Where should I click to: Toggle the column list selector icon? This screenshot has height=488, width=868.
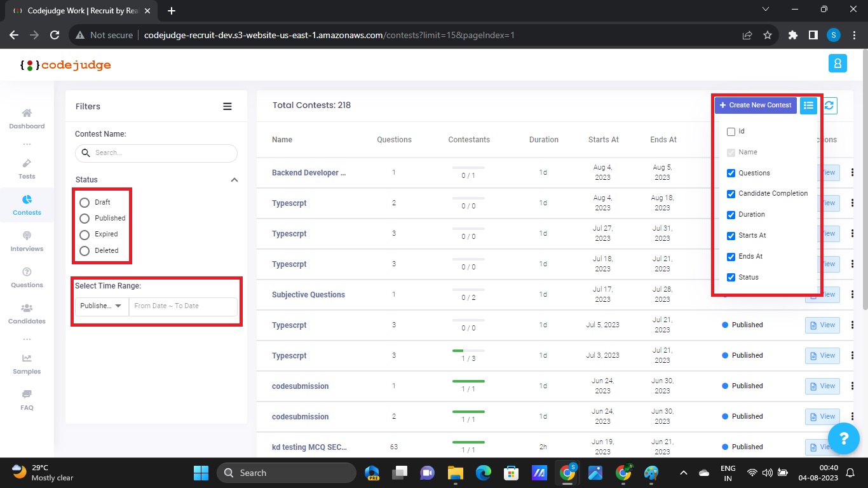(x=808, y=105)
